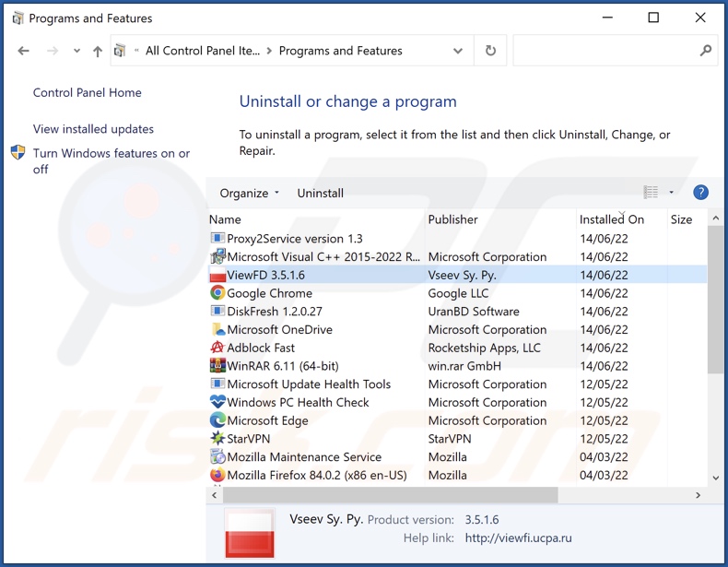728x567 pixels.
Task: Open the Organize dropdown menu
Action: coord(249,193)
